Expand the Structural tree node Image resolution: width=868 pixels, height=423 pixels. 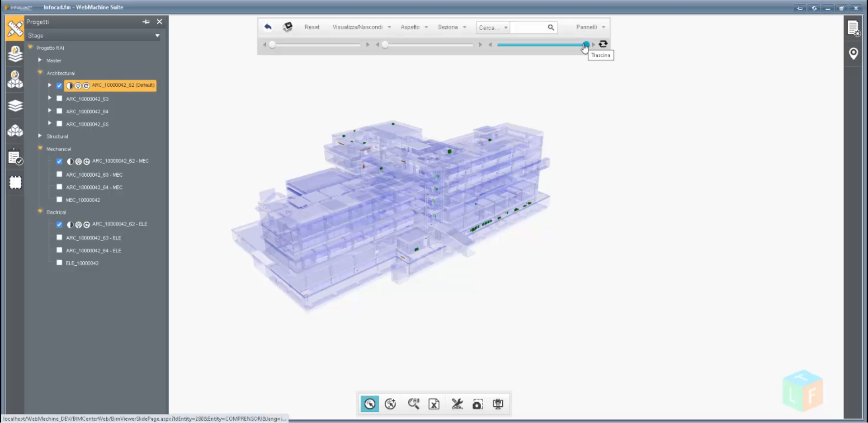(x=40, y=136)
